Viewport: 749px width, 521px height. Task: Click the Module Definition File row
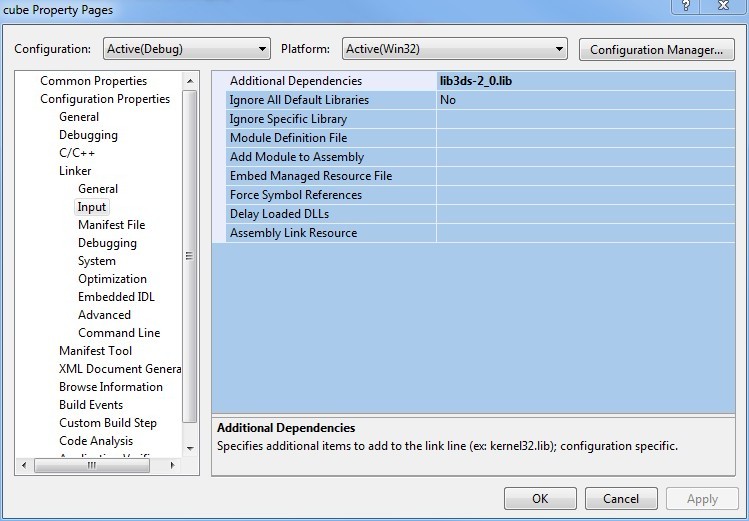(473, 138)
